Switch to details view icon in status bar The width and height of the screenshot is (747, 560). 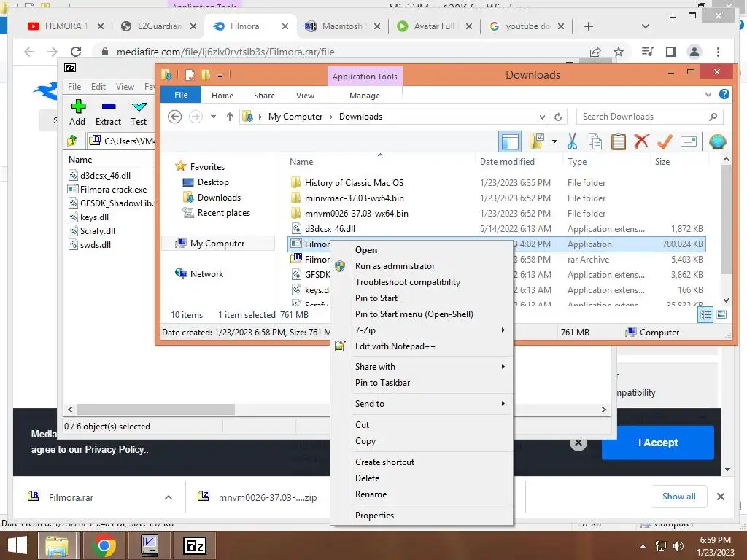coord(705,314)
